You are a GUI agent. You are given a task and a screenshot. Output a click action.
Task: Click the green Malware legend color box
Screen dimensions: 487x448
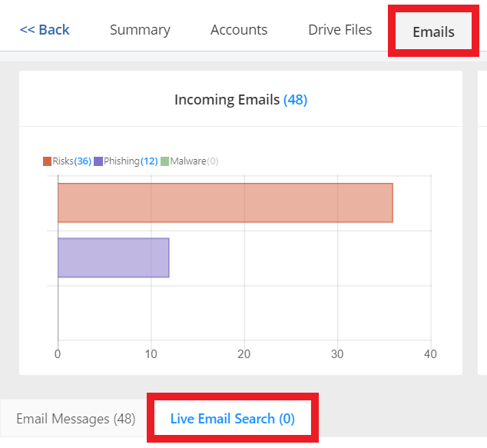pos(164,161)
